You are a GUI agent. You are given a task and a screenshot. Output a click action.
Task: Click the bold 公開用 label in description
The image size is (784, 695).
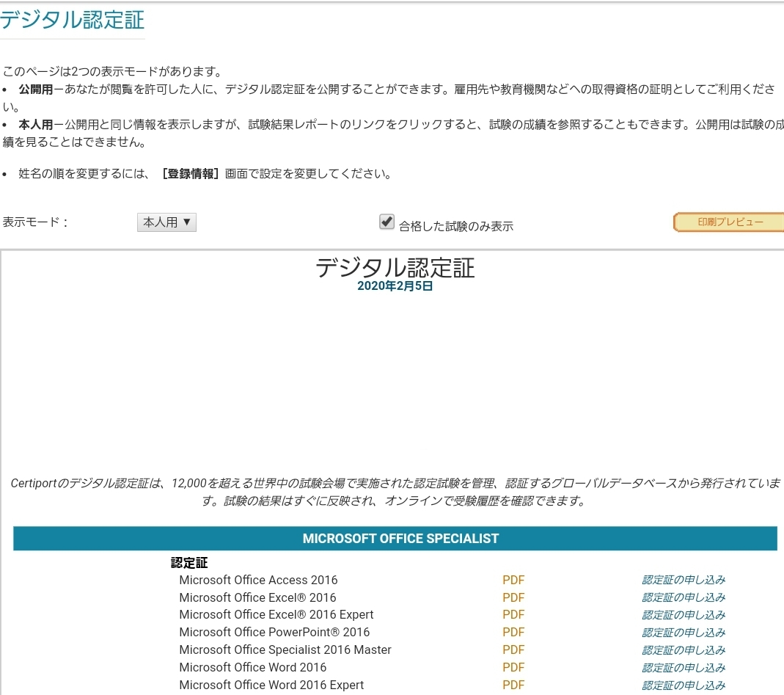point(35,89)
